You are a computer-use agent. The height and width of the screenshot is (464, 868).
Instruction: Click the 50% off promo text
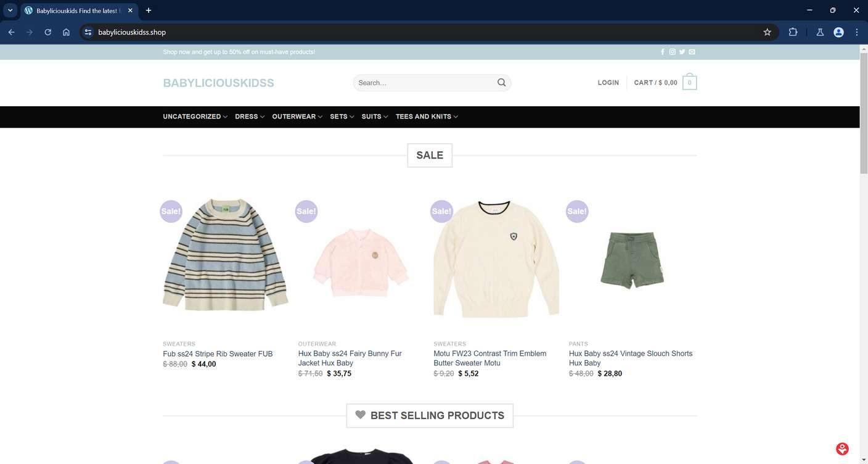(x=239, y=52)
